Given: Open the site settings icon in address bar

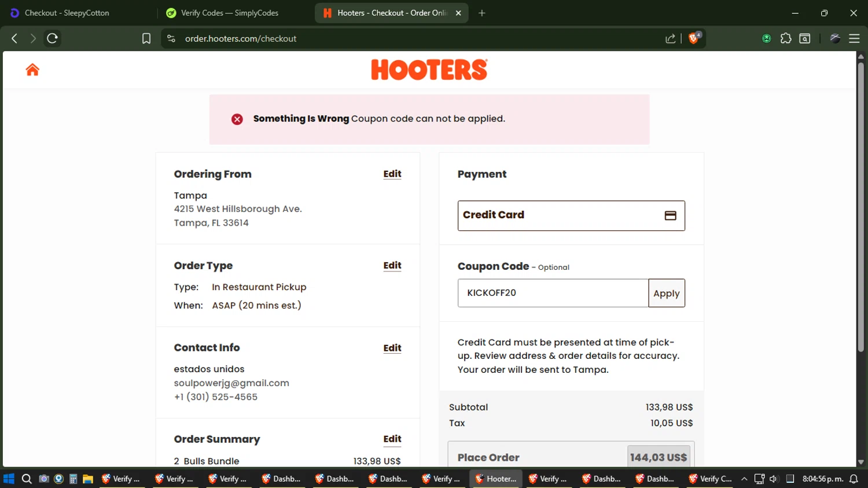Looking at the screenshot, I should (171, 38).
